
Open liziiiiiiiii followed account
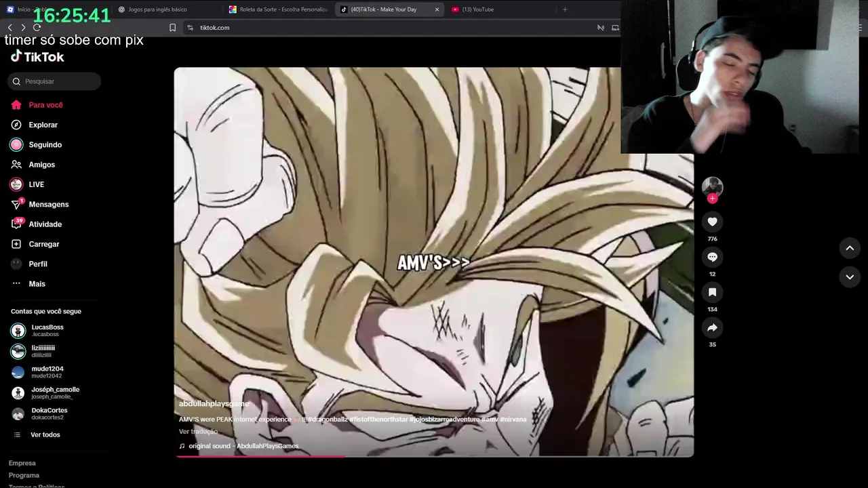point(34,351)
